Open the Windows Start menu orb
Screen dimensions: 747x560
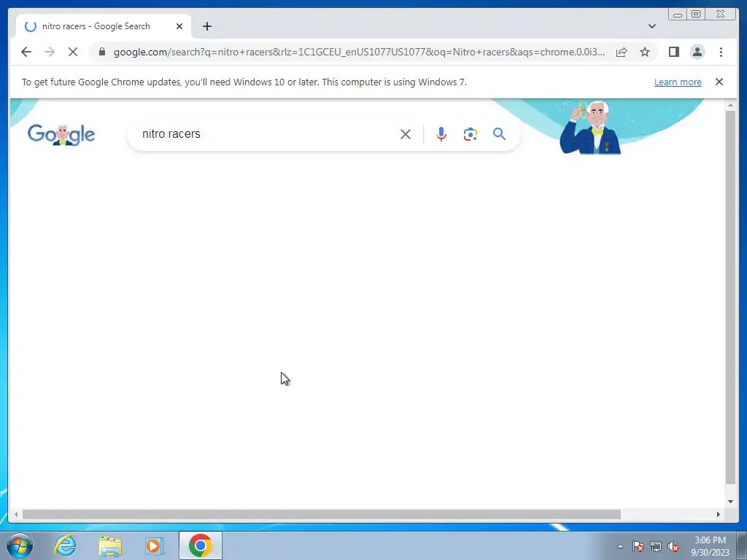tap(20, 545)
